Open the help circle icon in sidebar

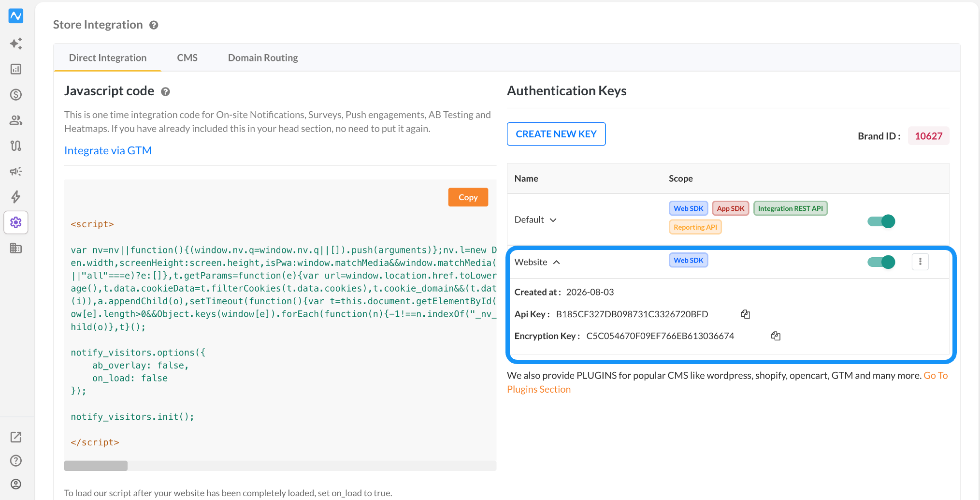[x=16, y=461]
